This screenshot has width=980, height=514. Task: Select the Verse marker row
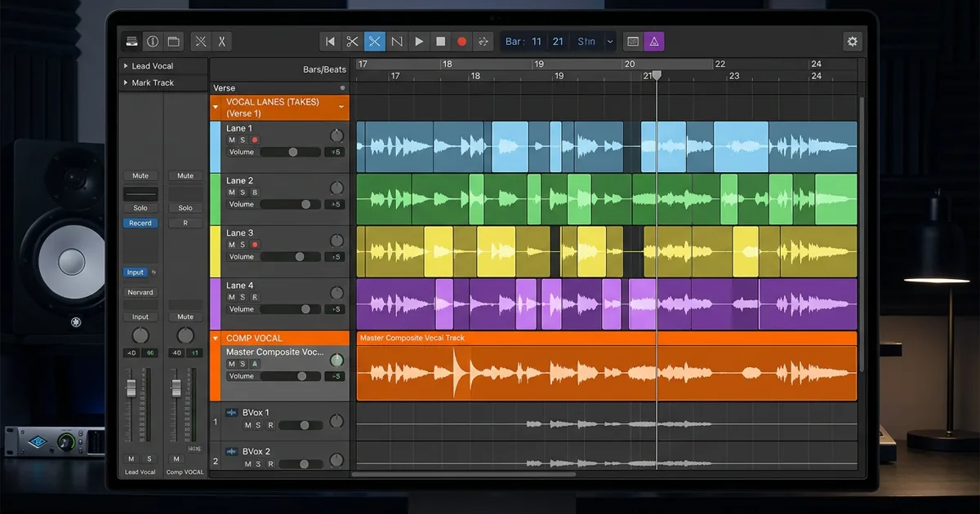[x=279, y=88]
